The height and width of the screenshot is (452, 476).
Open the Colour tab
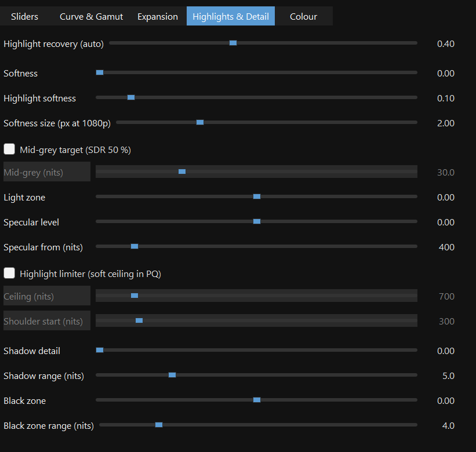[x=304, y=16]
